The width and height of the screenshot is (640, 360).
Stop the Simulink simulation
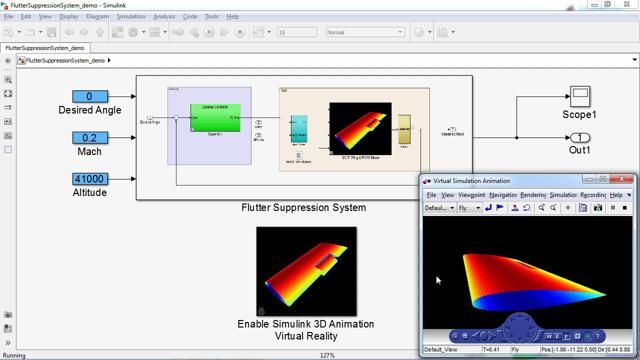click(x=240, y=32)
